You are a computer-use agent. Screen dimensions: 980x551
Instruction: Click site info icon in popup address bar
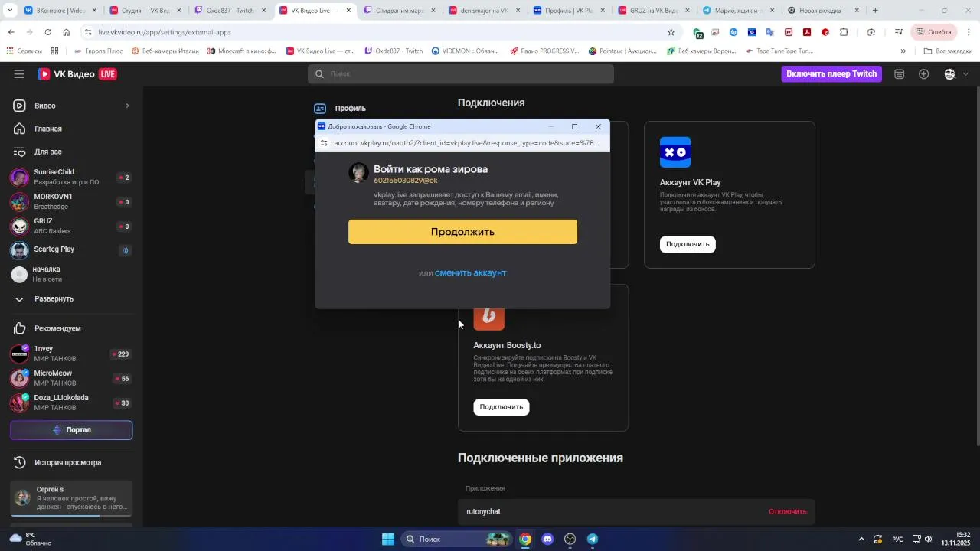point(324,143)
